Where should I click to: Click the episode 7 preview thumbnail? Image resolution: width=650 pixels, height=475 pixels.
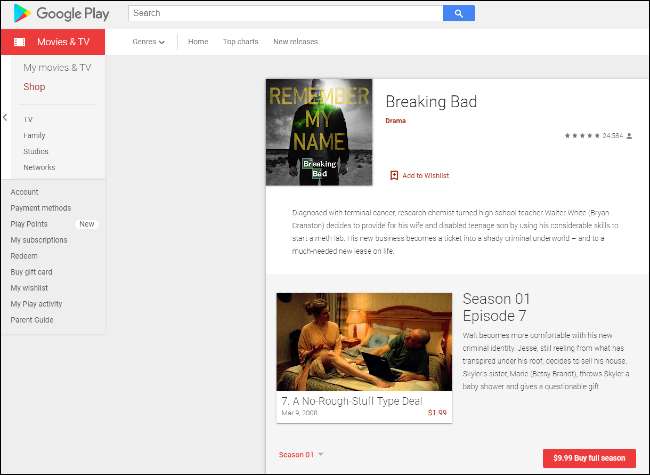point(364,342)
